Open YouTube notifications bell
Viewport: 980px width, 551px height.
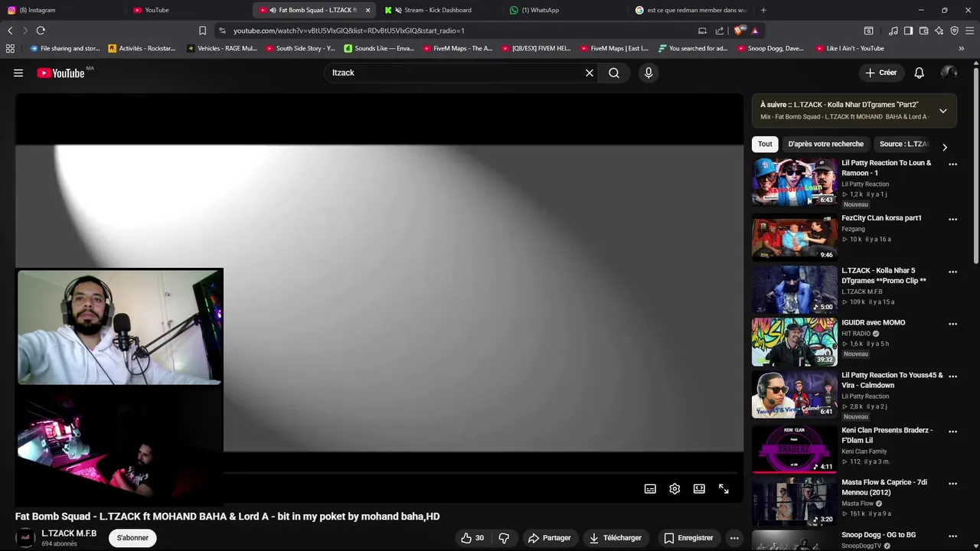coord(919,73)
